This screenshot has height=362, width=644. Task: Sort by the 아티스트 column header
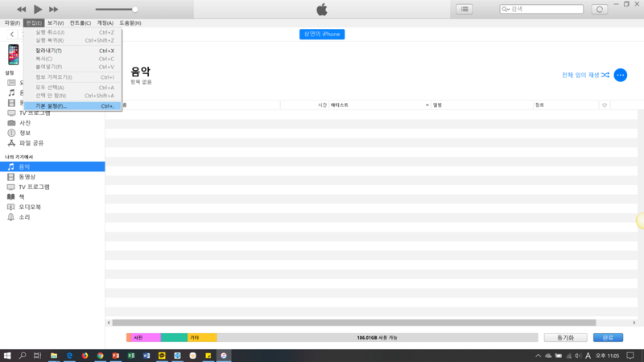pyautogui.click(x=380, y=105)
